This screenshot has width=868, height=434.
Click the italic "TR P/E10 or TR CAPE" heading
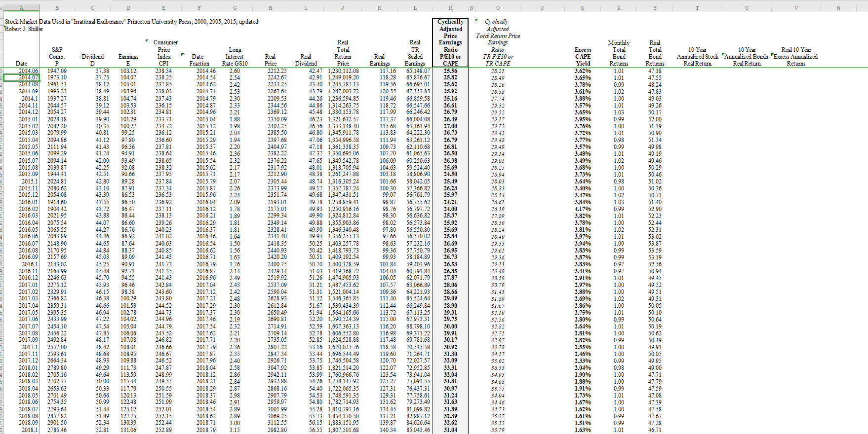tap(498, 60)
